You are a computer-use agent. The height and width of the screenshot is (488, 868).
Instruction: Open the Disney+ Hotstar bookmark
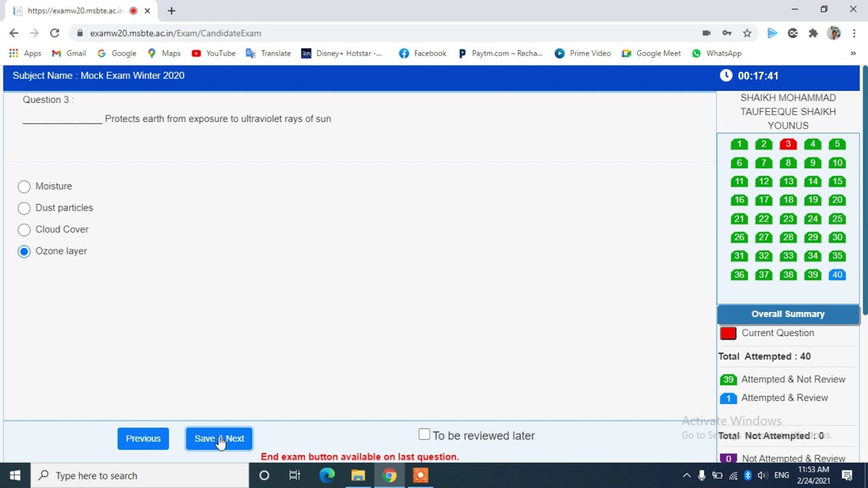coord(342,53)
